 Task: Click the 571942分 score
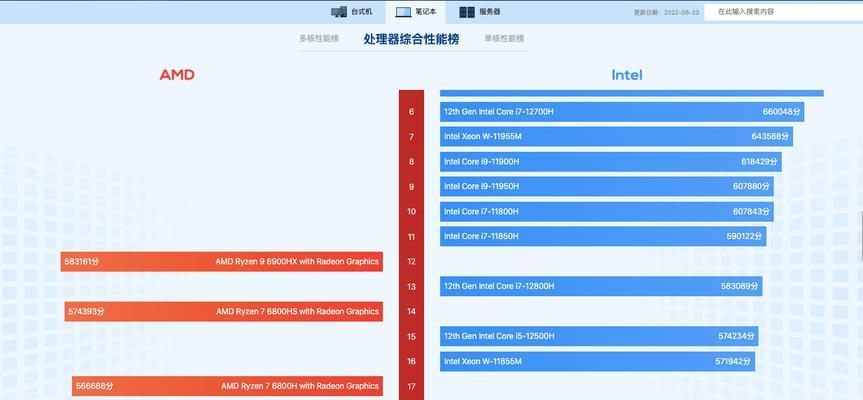[x=733, y=361]
